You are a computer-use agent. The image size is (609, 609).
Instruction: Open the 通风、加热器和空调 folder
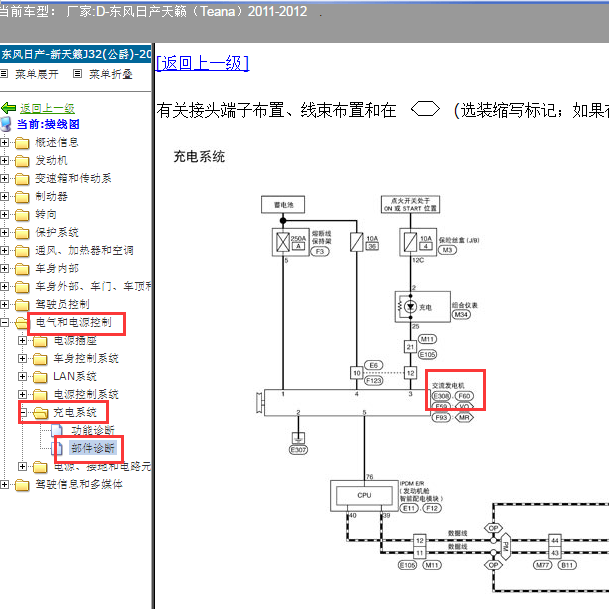click(84, 251)
